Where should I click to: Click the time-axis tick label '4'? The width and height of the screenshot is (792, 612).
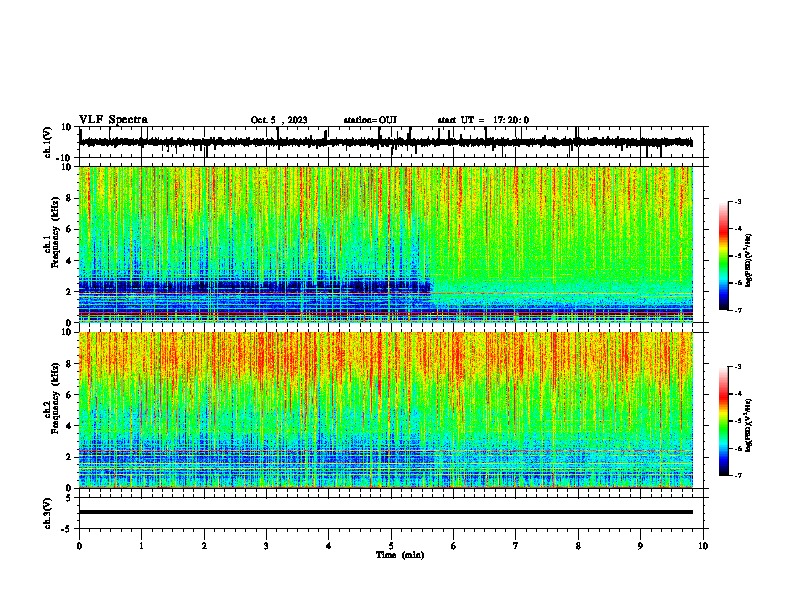click(329, 546)
